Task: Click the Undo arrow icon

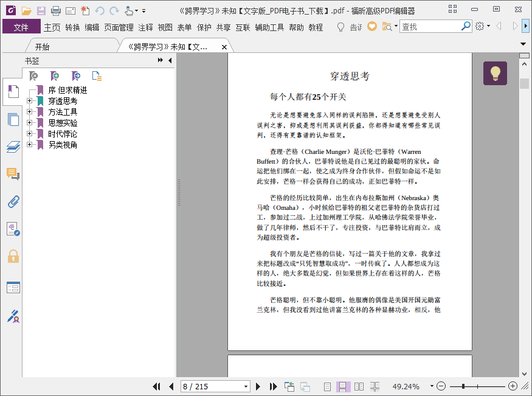Action: click(100, 11)
